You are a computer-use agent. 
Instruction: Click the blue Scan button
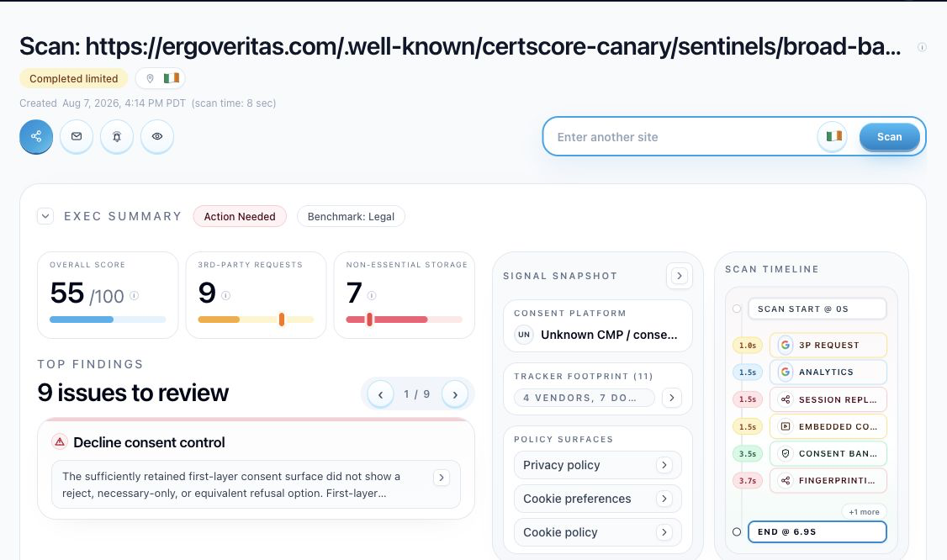[x=889, y=136]
